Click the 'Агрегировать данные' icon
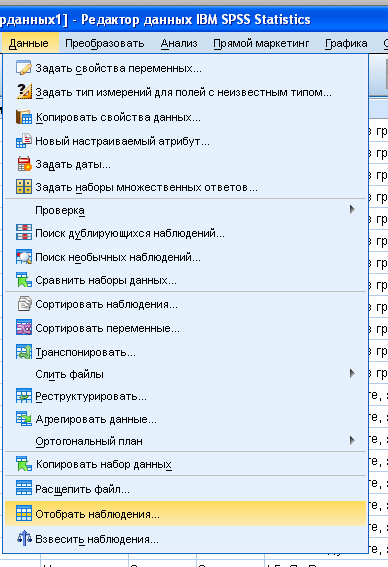Viewport: 388px width, 567px height. (x=24, y=419)
